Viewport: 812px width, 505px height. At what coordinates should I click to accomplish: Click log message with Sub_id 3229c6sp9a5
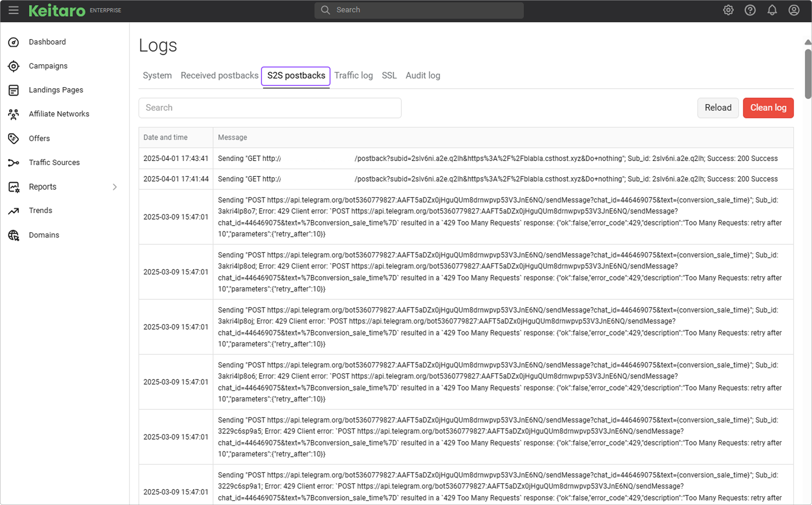[x=500, y=437]
